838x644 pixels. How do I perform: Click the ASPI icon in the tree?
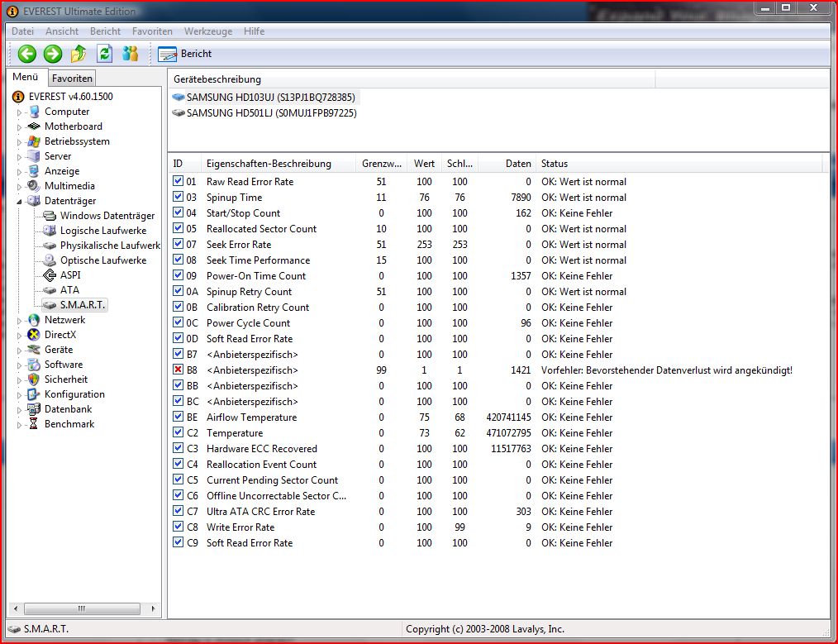[x=50, y=275]
